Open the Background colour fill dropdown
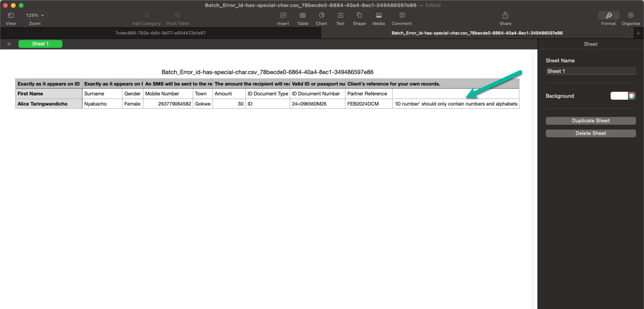This screenshot has width=644, height=309. tap(619, 96)
